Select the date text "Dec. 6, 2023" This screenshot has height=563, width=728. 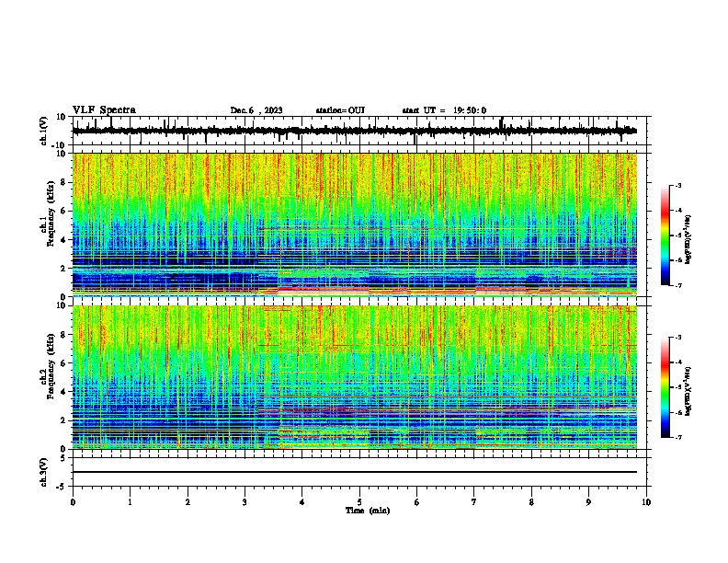256,110
